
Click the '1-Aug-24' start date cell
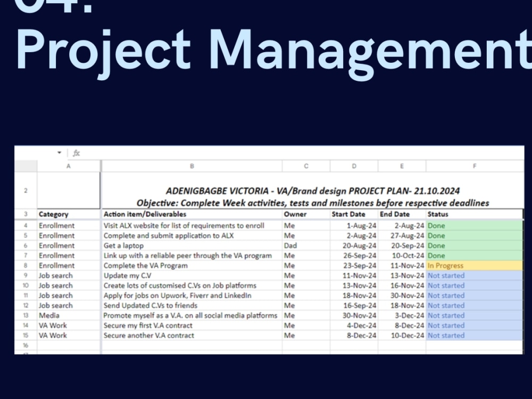(354, 226)
